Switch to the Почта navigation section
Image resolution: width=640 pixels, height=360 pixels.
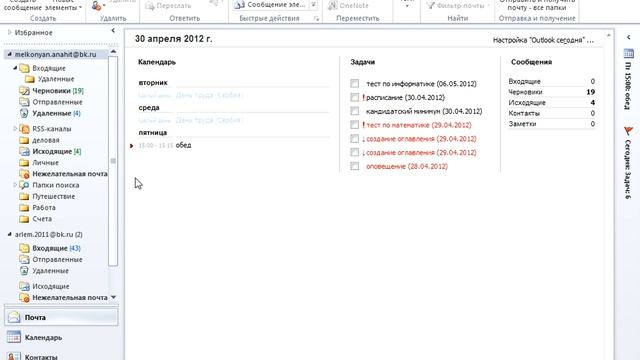pos(61,317)
